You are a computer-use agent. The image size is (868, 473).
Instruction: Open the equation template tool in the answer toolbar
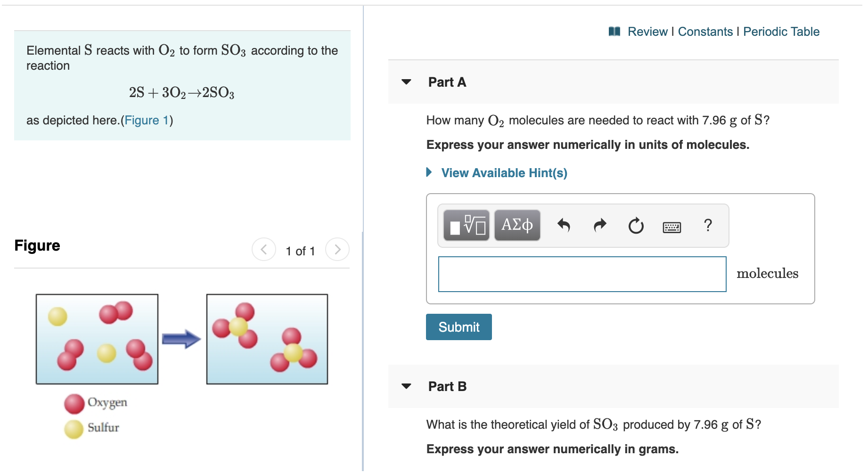[x=466, y=225]
